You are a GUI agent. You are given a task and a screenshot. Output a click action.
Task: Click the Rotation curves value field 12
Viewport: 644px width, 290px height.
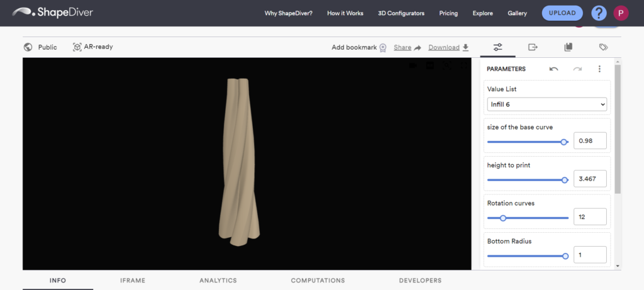(x=590, y=216)
